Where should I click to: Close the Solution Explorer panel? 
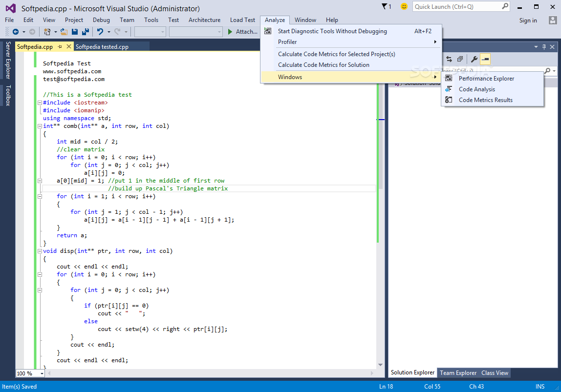coord(552,47)
